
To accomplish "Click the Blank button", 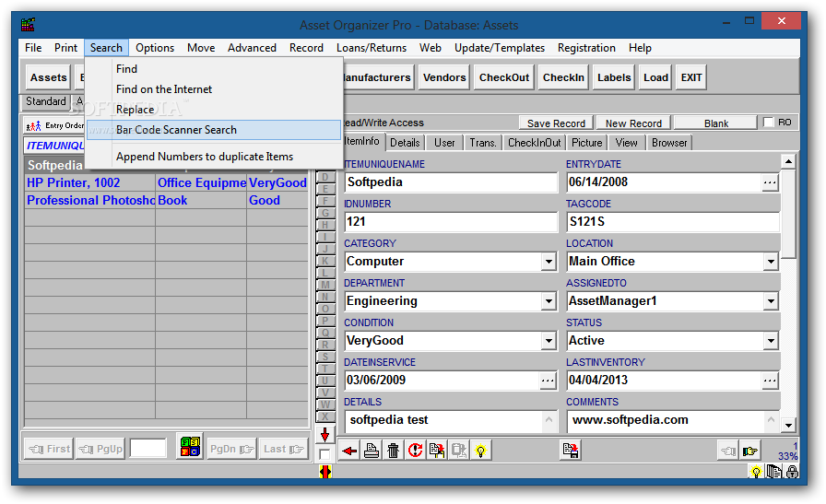I will pyautogui.click(x=716, y=123).
